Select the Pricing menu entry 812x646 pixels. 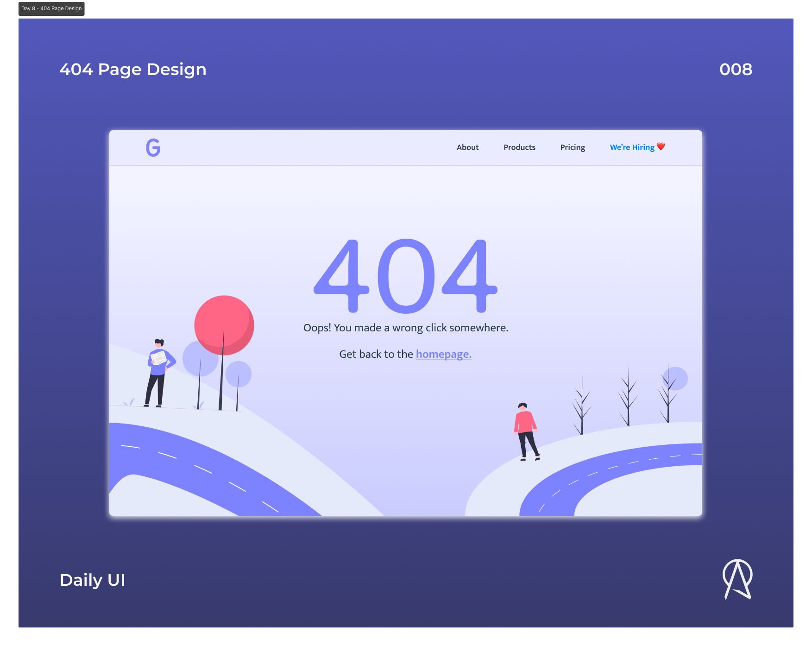[573, 147]
